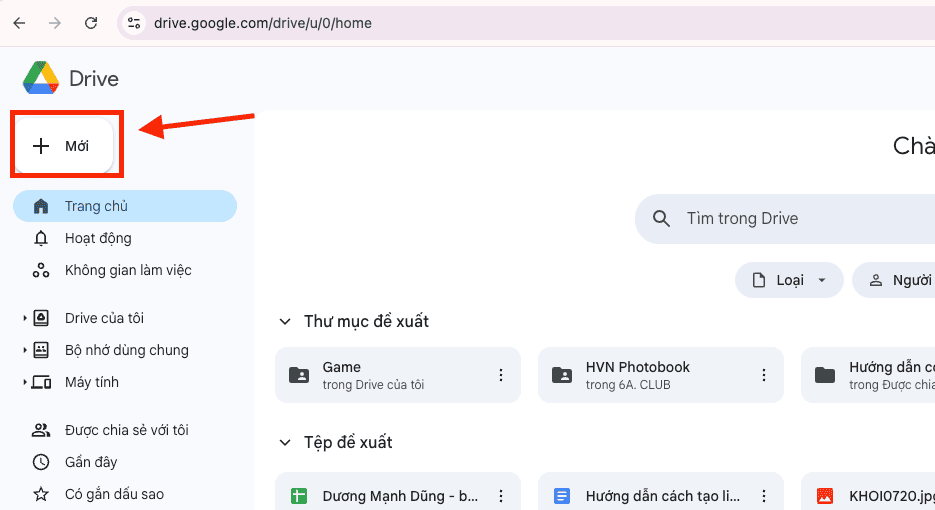Click the Mới (New) button
Viewport: 935px width, 510px height.
(x=64, y=146)
